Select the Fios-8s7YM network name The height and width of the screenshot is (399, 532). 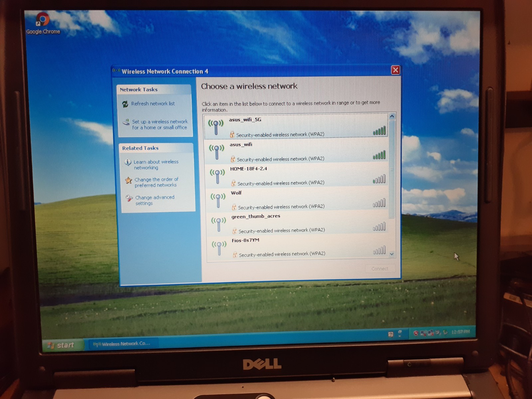click(245, 240)
